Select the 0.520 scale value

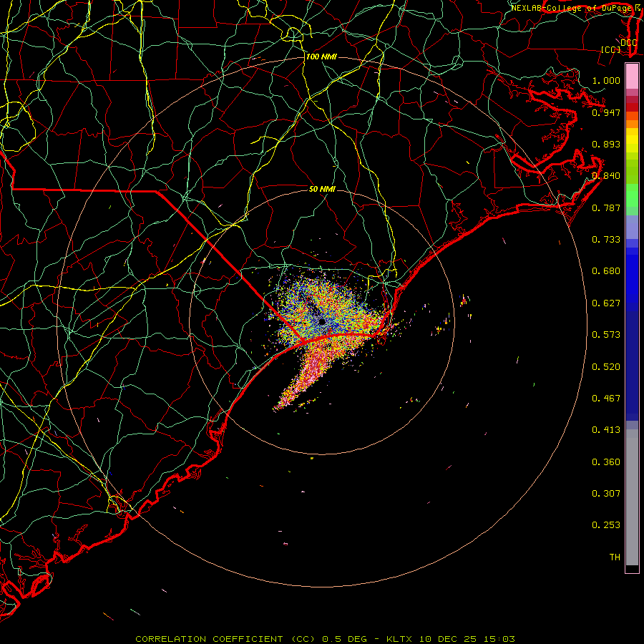tap(606, 367)
